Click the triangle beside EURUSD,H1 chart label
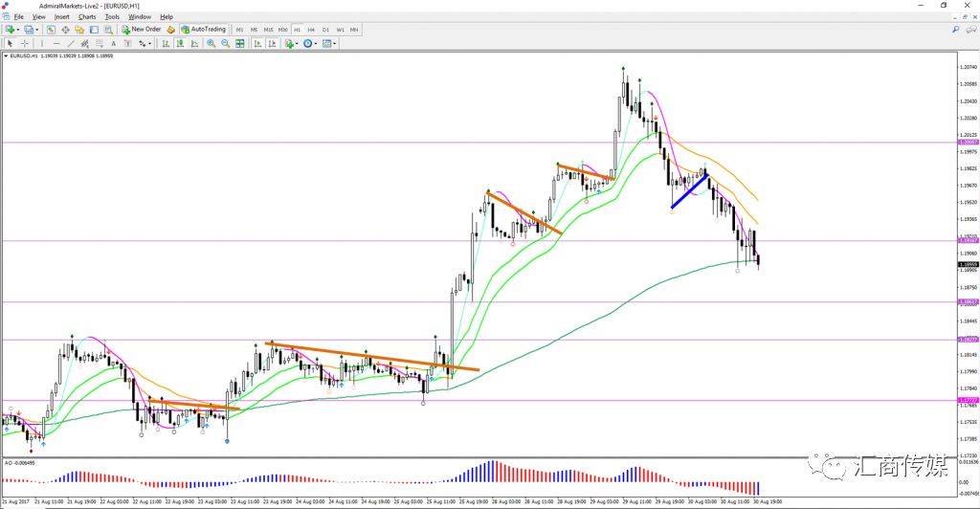 (7, 55)
